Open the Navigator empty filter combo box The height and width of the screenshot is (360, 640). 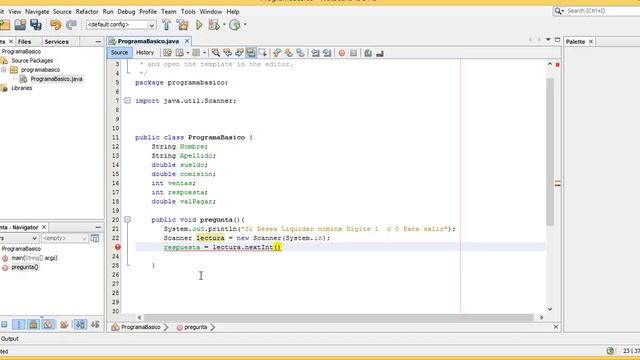click(64, 238)
